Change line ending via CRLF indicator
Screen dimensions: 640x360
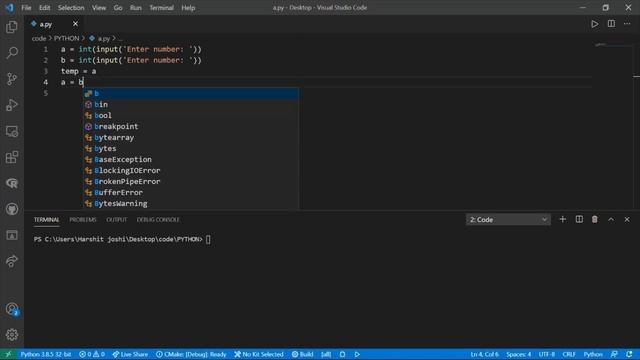point(569,354)
